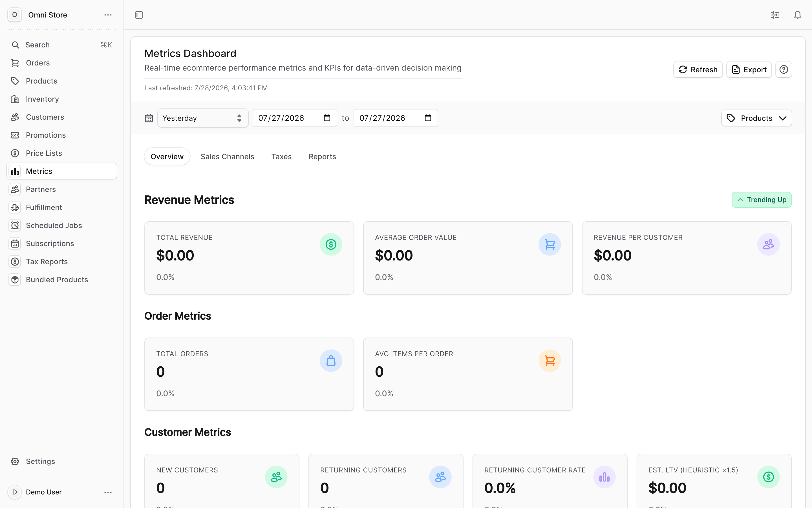
Task: Open Inventory in the sidebar
Action: 62,99
